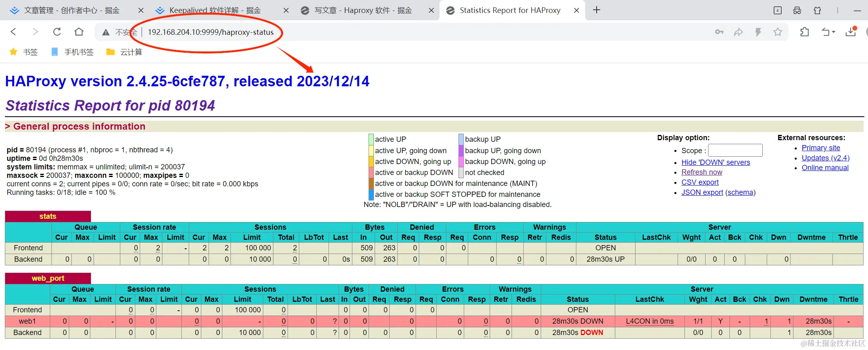
Task: Click the stats Frontend session limit 100 000
Action: coord(258,248)
